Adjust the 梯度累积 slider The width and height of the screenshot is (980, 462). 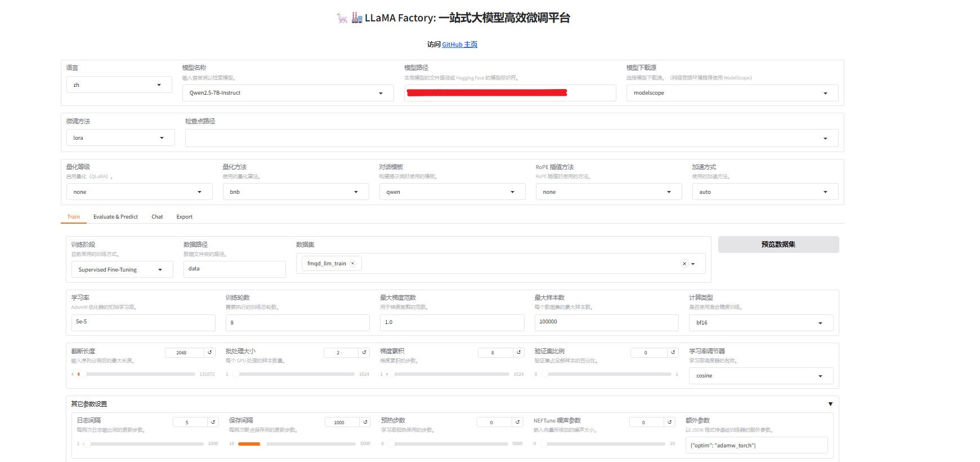pos(448,374)
